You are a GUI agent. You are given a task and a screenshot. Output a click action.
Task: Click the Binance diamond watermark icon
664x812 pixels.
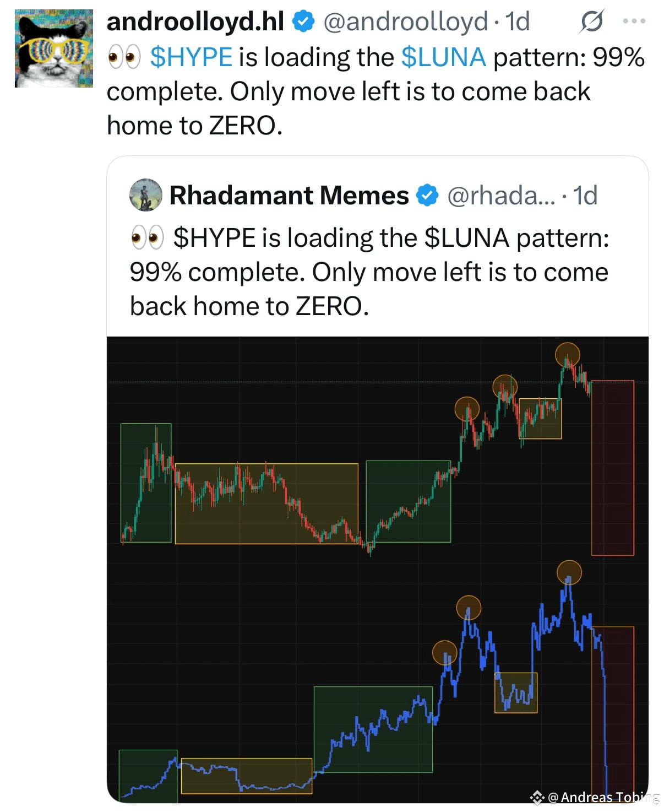[536, 798]
